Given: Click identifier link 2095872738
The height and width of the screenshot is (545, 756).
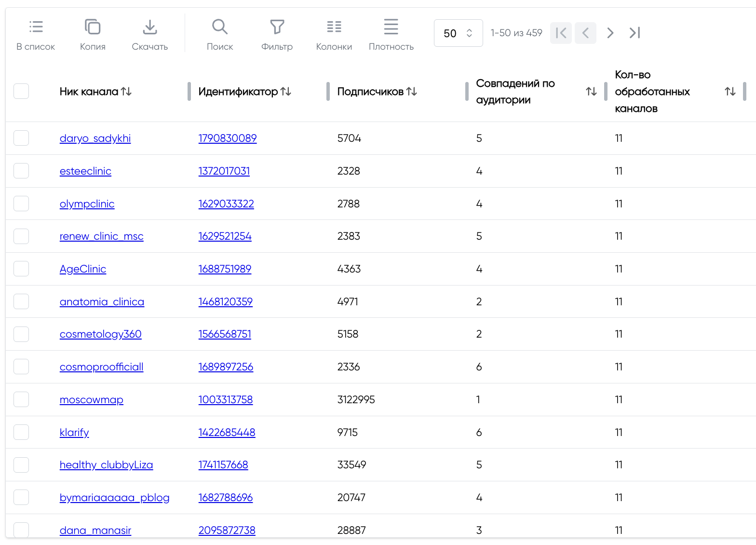Looking at the screenshot, I should click(227, 531).
